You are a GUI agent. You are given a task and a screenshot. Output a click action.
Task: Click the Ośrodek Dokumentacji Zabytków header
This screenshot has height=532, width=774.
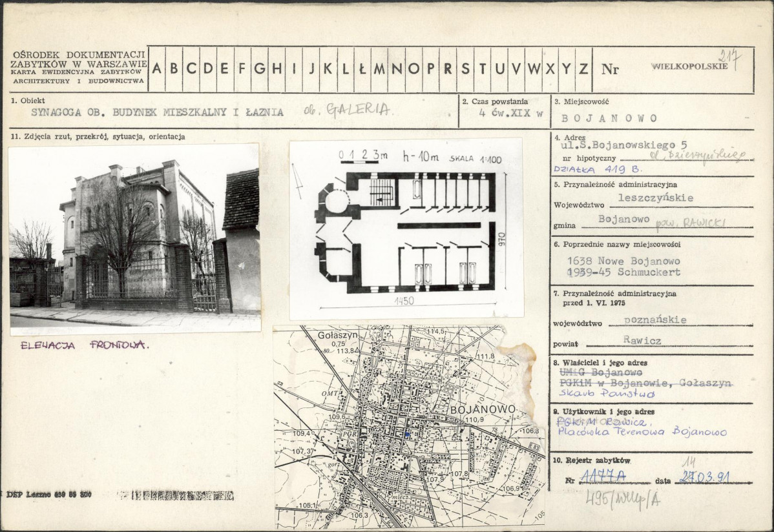79,68
